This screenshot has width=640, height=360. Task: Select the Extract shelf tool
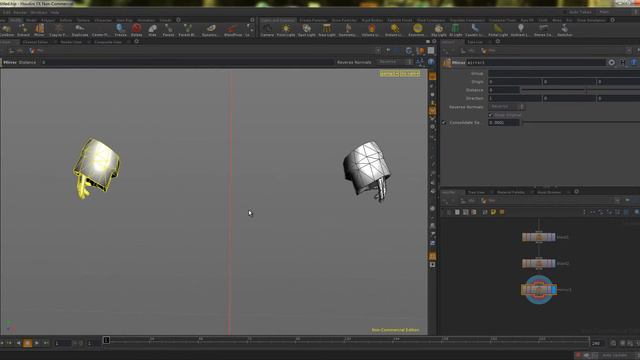click(x=23, y=30)
